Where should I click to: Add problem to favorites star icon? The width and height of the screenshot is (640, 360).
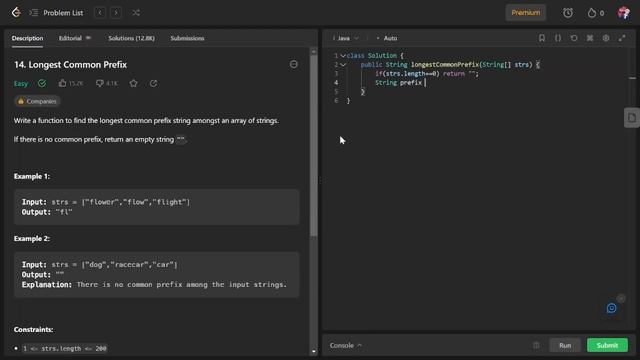[x=133, y=83]
